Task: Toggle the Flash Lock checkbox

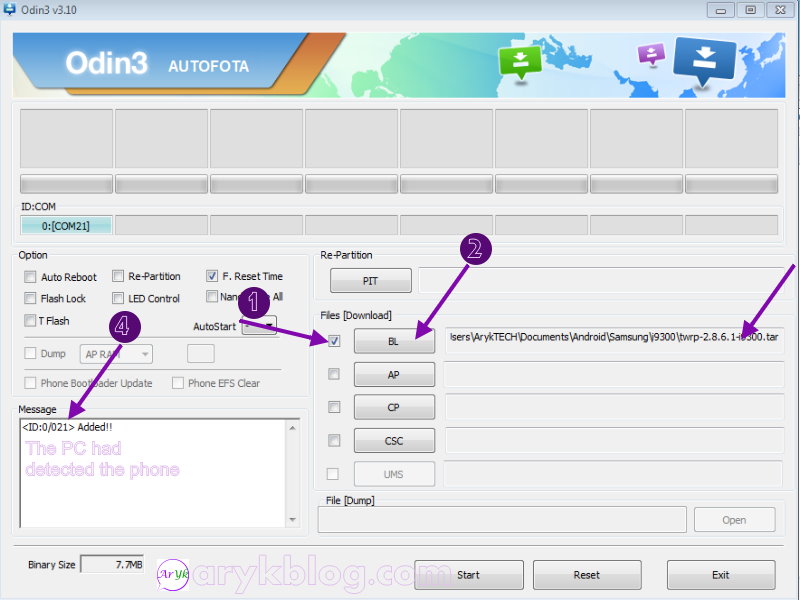Action: pyautogui.click(x=30, y=298)
